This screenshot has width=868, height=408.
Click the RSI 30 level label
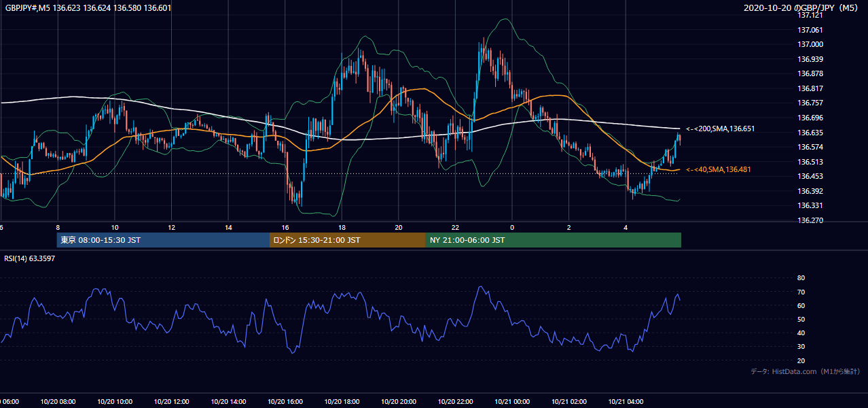[801, 347]
